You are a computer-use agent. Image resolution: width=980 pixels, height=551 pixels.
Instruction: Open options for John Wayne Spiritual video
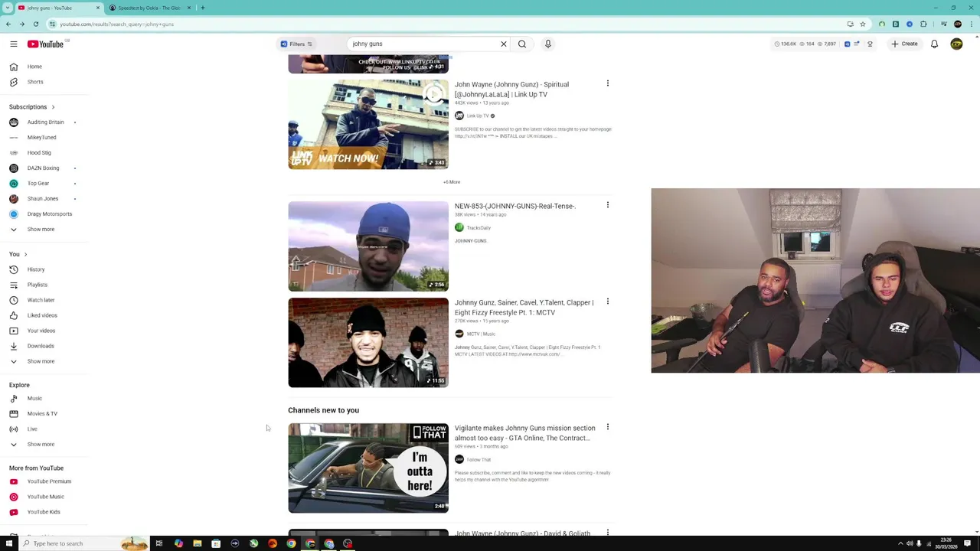(608, 83)
